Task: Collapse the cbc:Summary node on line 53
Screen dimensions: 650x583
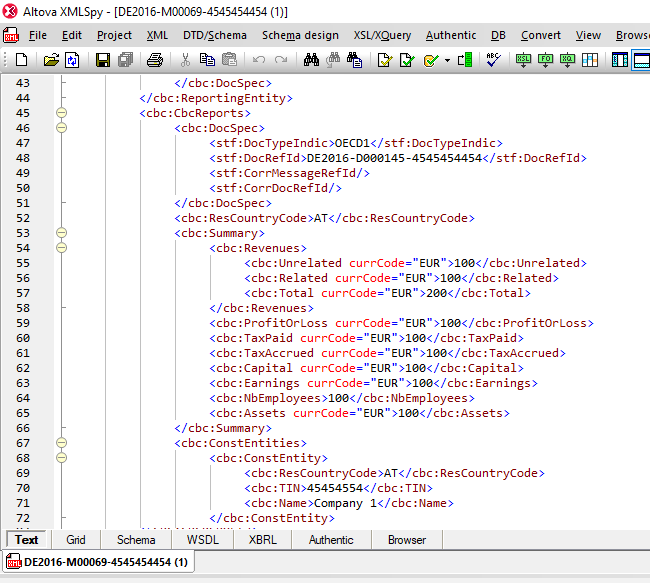Action: 61,233
